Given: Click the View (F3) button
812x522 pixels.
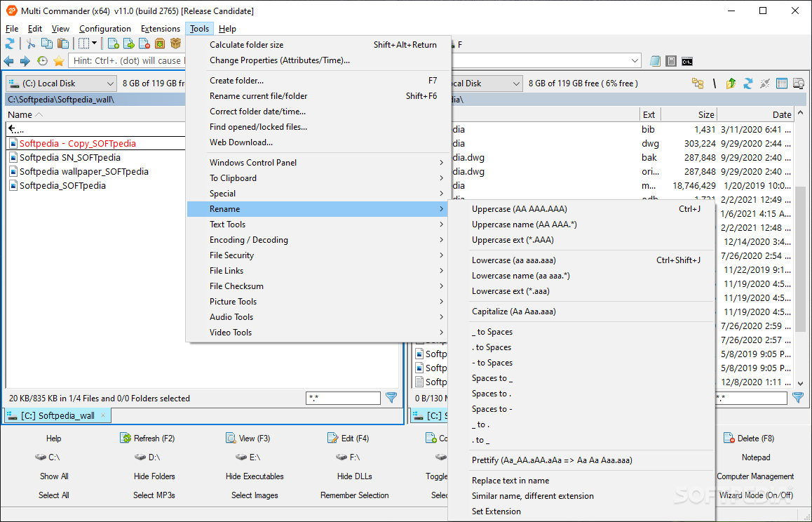Looking at the screenshot, I should click(248, 439).
